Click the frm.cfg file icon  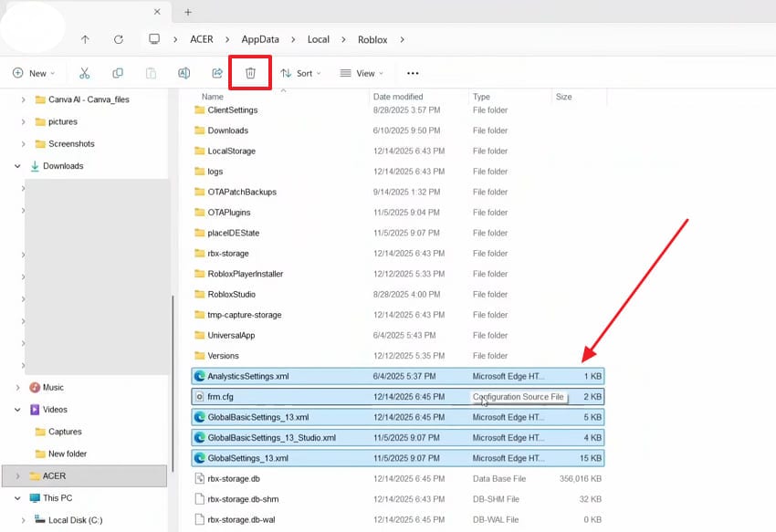click(199, 396)
